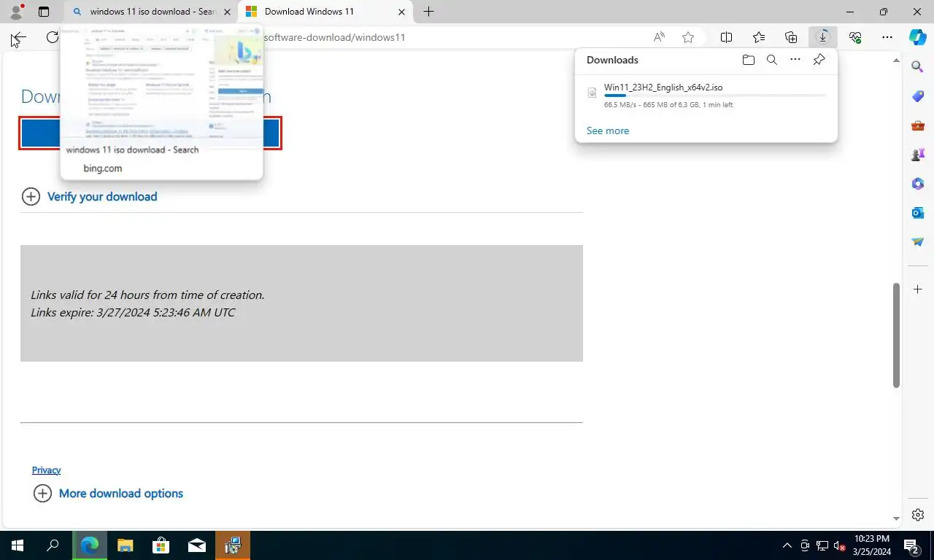934x560 pixels.
Task: Add page to favorites star icon
Action: (688, 37)
